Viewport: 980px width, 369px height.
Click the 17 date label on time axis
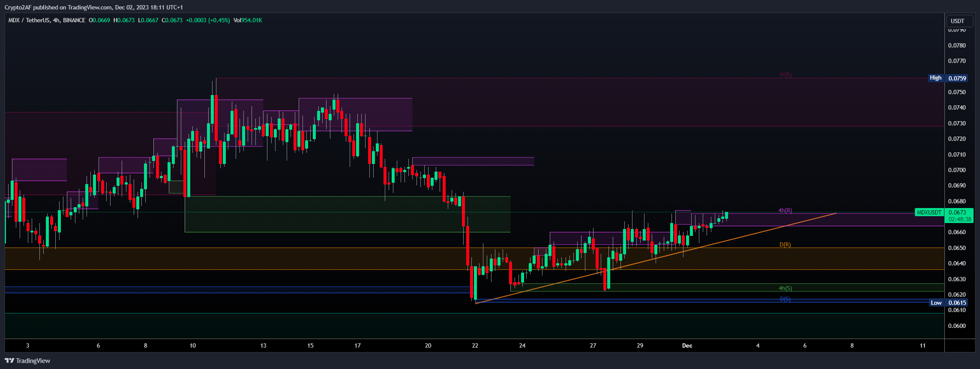point(357,345)
